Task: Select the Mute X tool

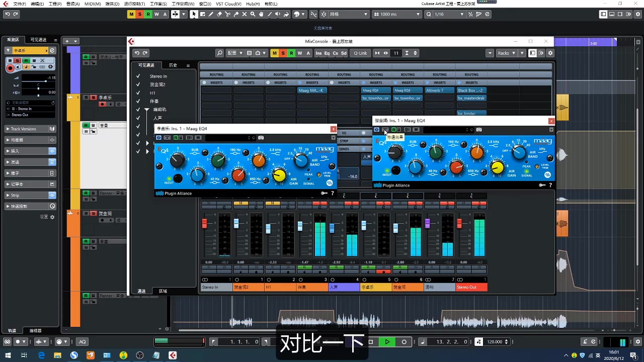Action: point(245,14)
